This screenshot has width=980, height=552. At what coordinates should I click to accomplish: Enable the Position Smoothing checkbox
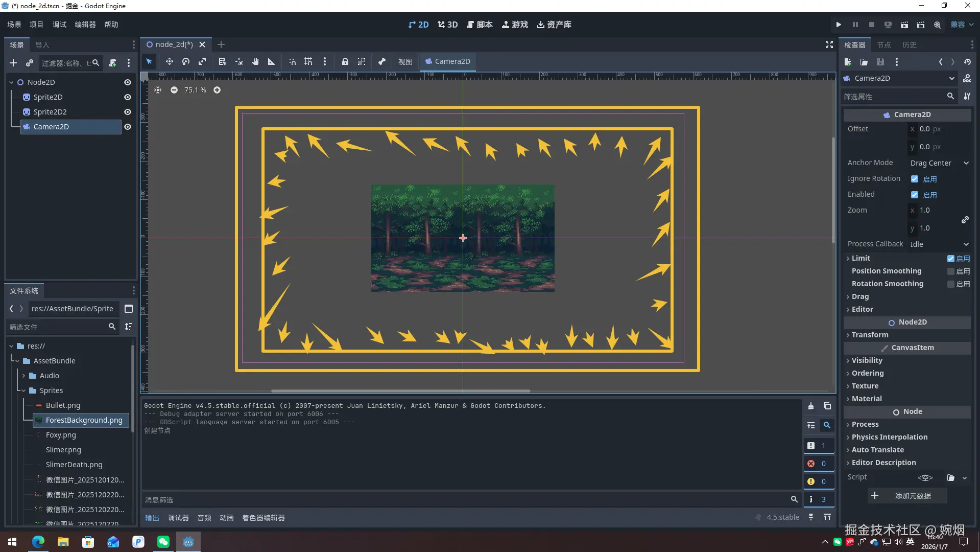pyautogui.click(x=950, y=271)
